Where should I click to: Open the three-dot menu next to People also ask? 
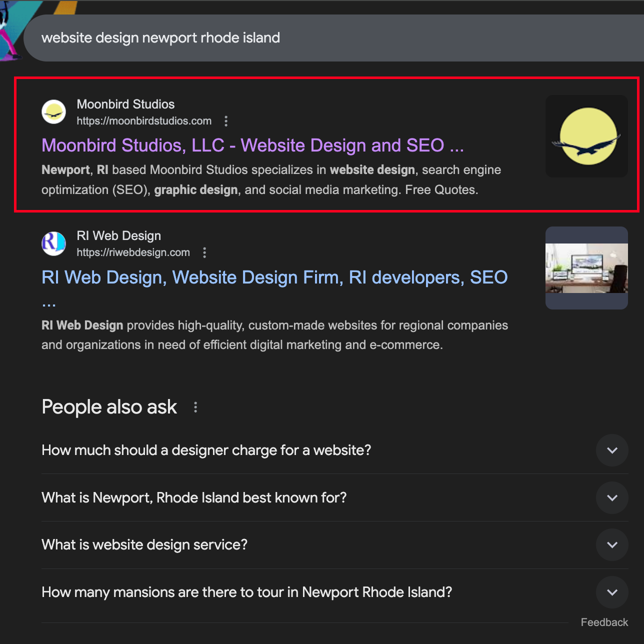(x=195, y=407)
